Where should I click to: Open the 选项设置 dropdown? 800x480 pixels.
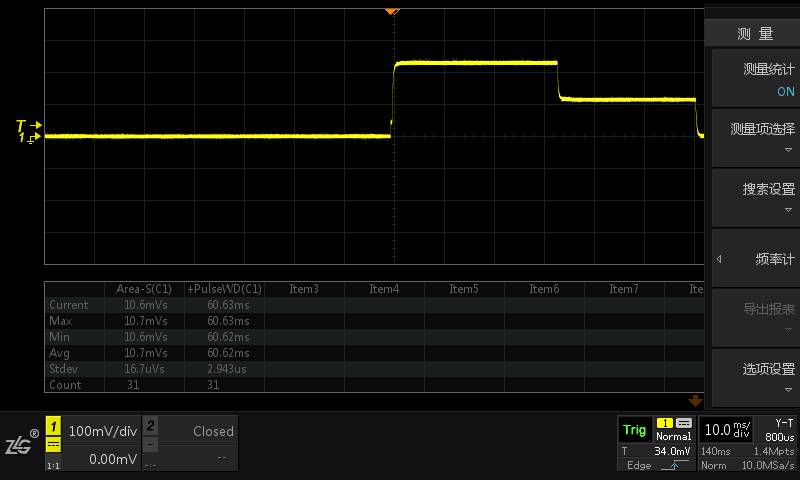pyautogui.click(x=755, y=377)
